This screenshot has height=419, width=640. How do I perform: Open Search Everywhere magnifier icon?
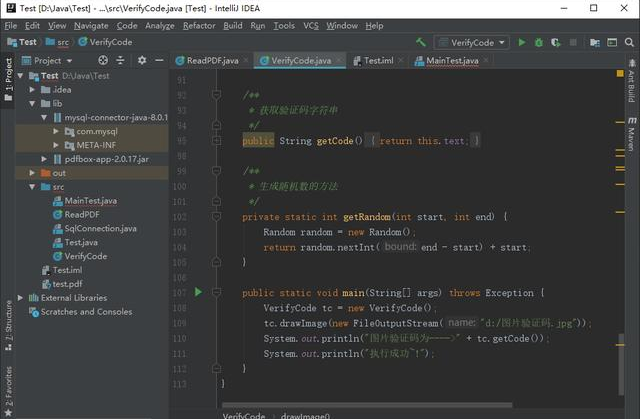click(629, 43)
